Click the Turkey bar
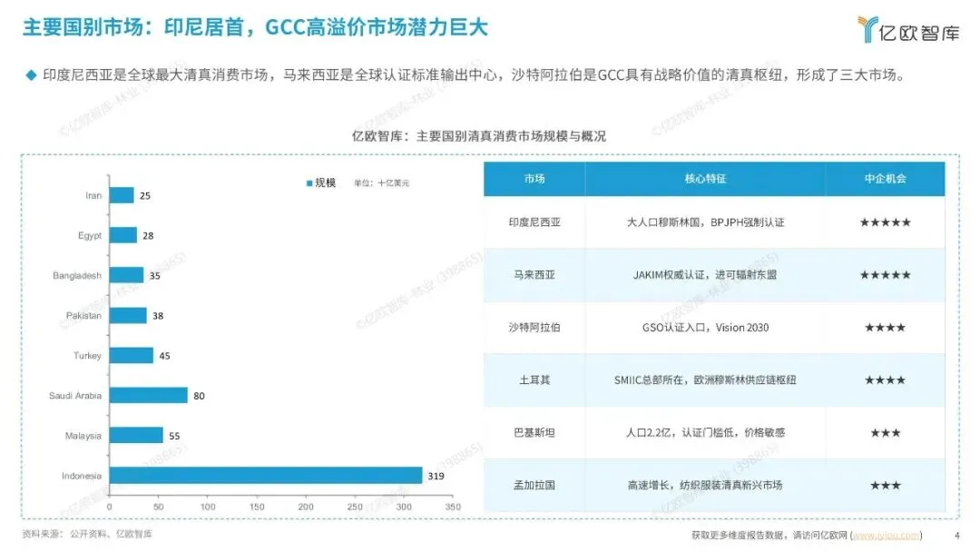Screen dimensions: 980x552 point(132,356)
